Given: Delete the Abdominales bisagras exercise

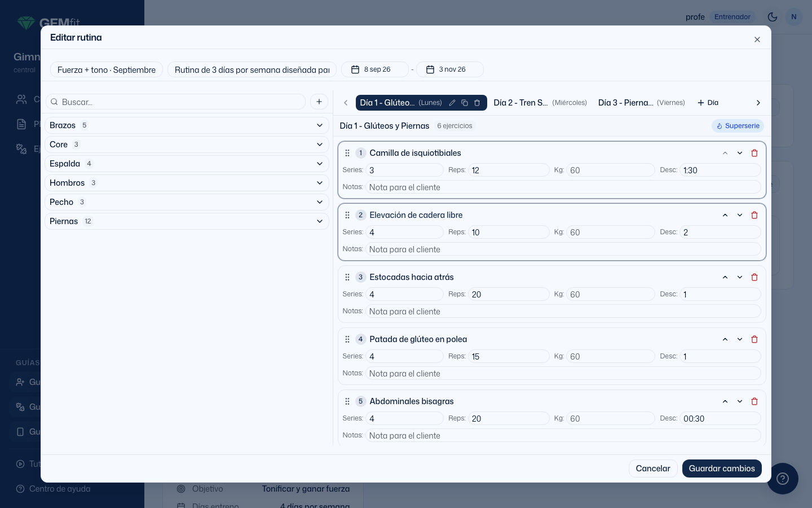Looking at the screenshot, I should pyautogui.click(x=754, y=401).
